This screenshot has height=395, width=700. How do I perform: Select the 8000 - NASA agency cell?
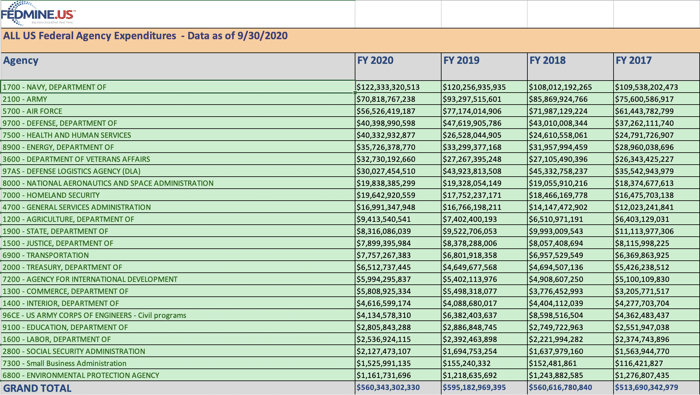[178, 183]
